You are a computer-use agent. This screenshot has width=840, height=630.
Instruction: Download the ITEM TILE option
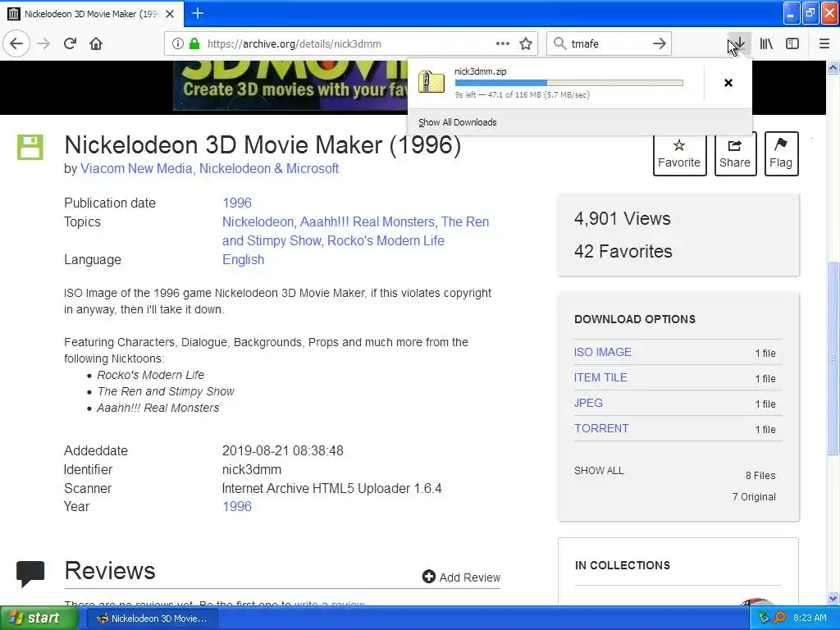(x=600, y=377)
